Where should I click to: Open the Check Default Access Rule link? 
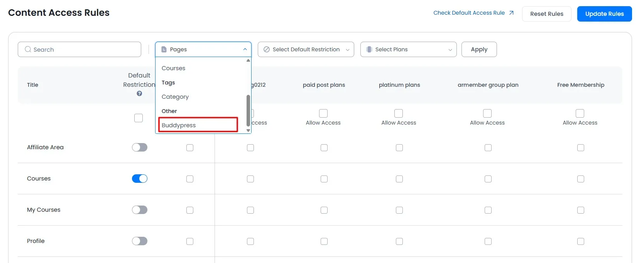click(469, 13)
